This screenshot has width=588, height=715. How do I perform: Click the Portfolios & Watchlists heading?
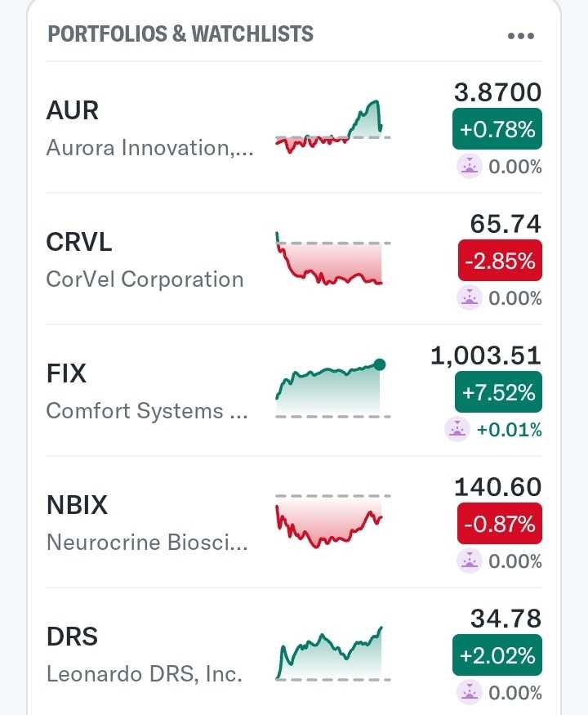180,34
